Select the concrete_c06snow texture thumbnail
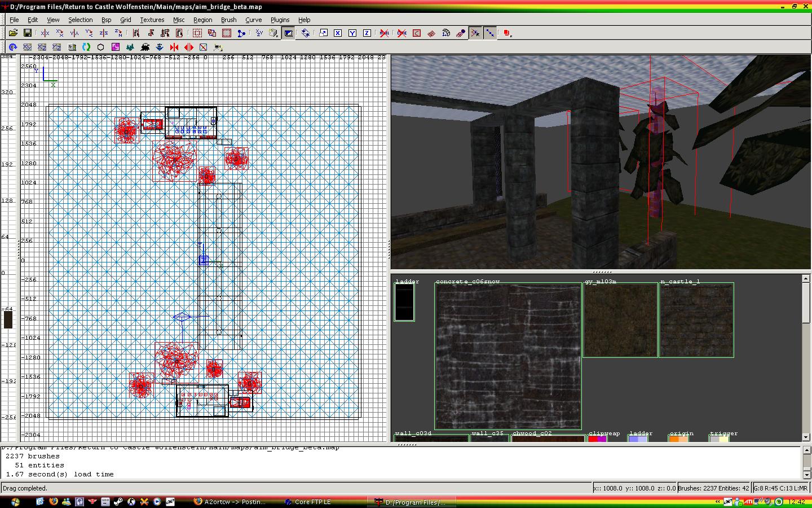 pyautogui.click(x=508, y=356)
